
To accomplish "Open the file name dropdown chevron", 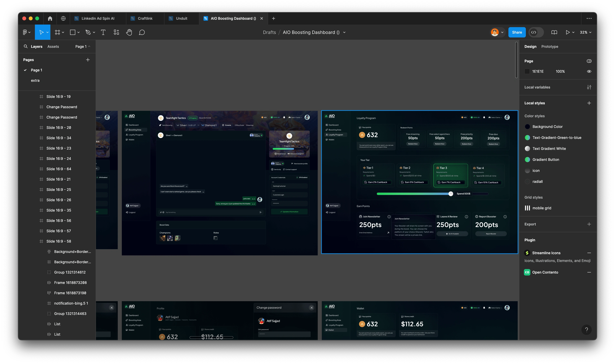I will 344,32.
